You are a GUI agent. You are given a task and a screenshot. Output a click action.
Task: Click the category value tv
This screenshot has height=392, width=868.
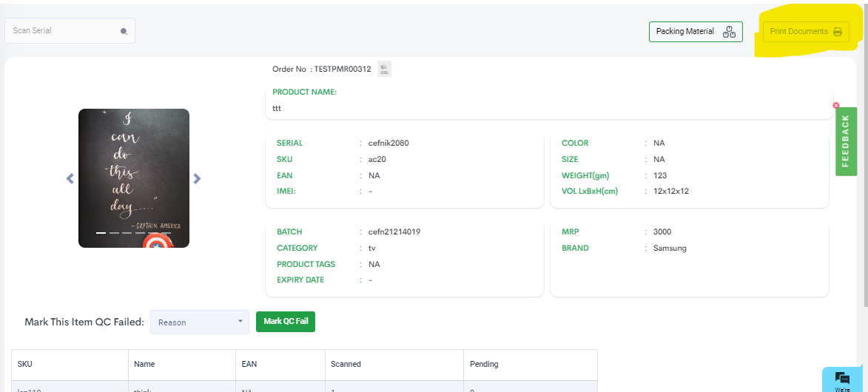point(371,248)
